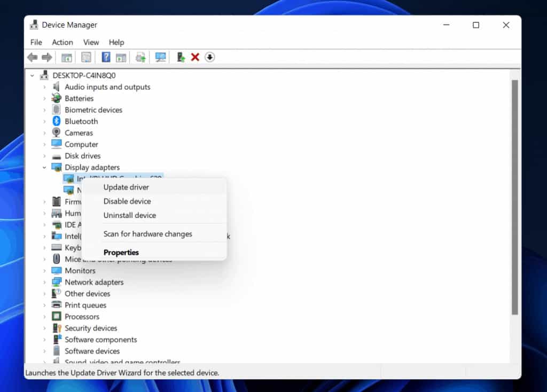Click the Help toolbar icon
The image size is (547, 392).
(107, 57)
